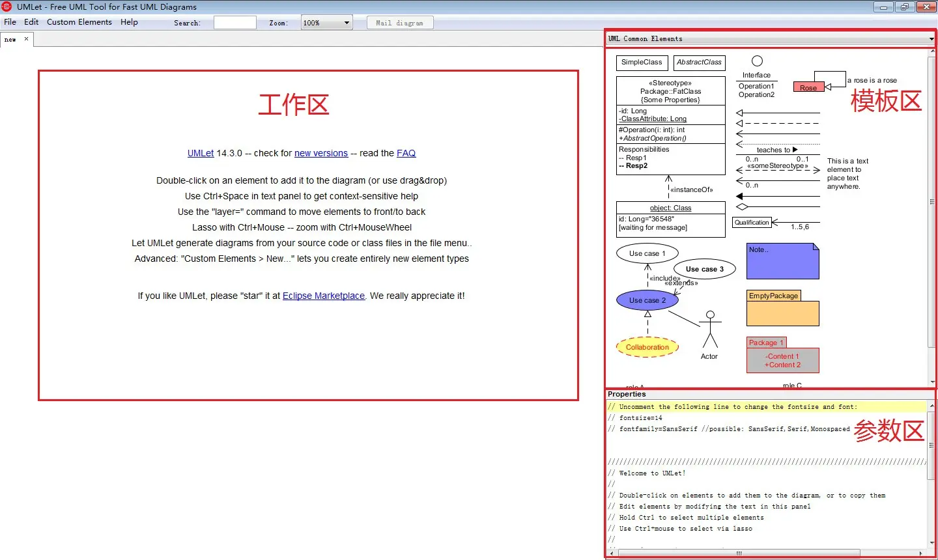Select the include dashed relation
The image size is (938, 560).
[x=648, y=276]
